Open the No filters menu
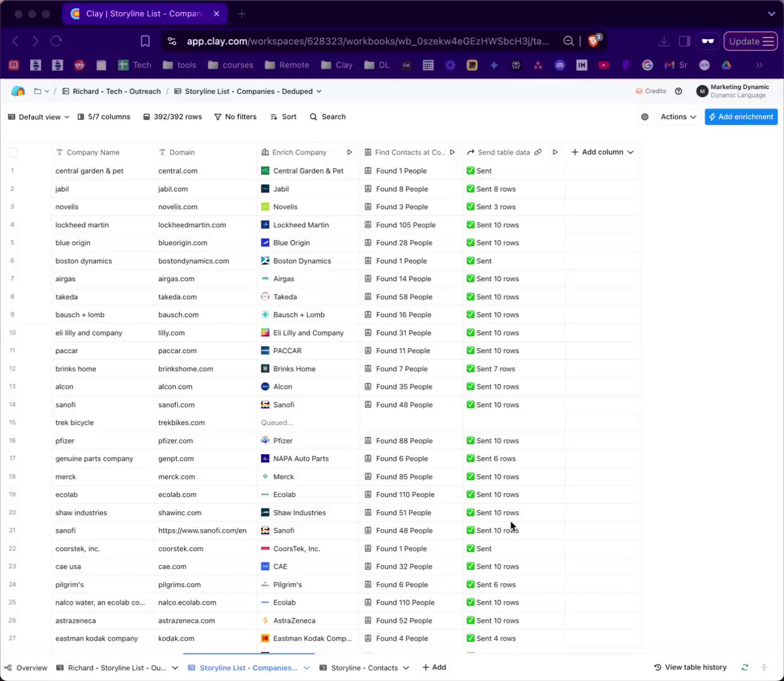Screen dimensions: 784x681 pos(235,117)
